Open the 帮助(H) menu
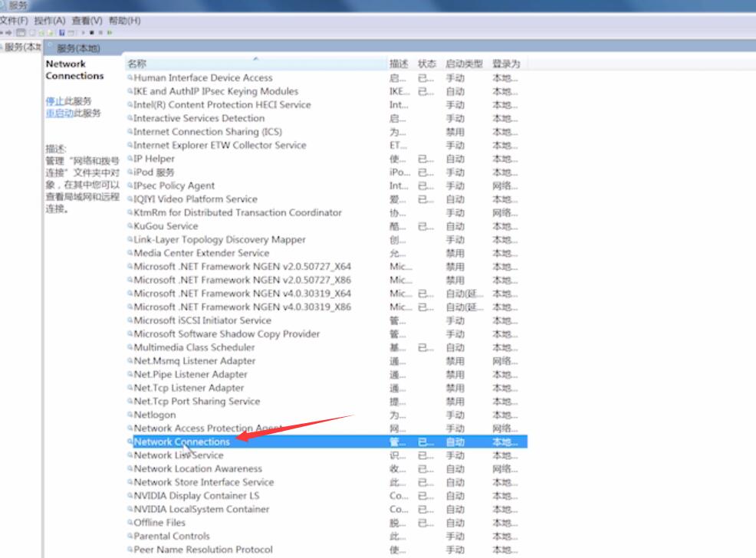 coord(124,21)
